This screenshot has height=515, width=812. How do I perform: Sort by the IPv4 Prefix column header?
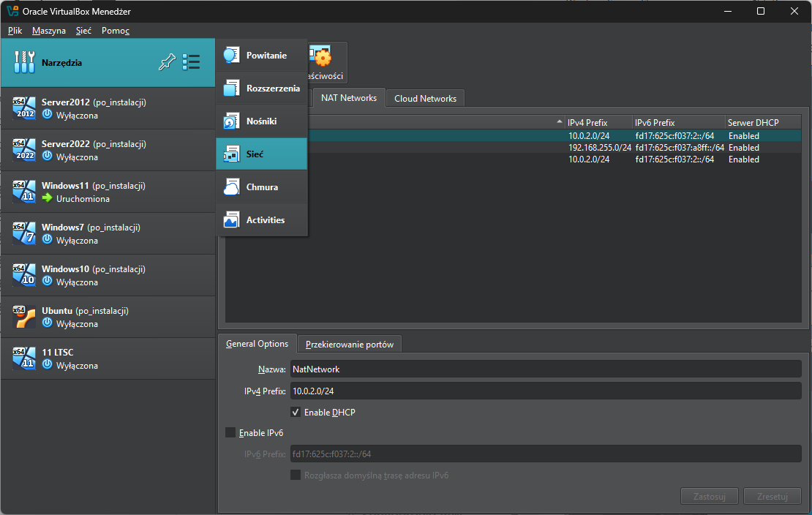click(x=598, y=123)
